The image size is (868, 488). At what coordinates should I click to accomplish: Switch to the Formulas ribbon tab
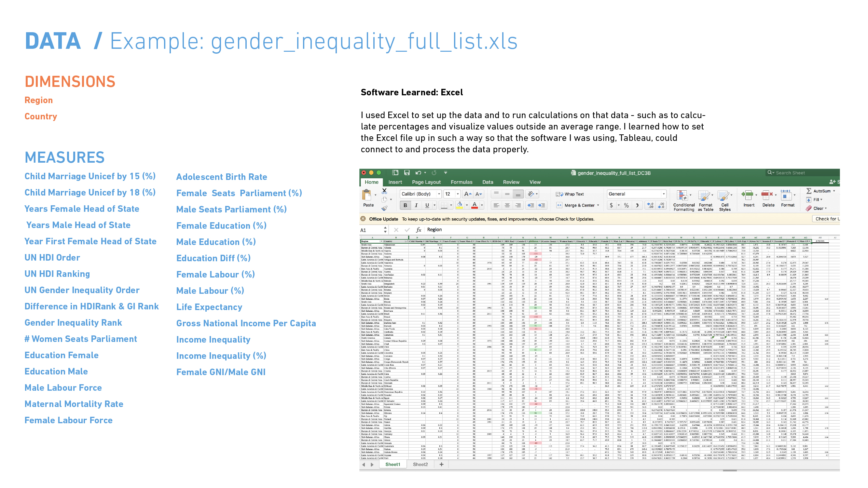click(x=461, y=182)
